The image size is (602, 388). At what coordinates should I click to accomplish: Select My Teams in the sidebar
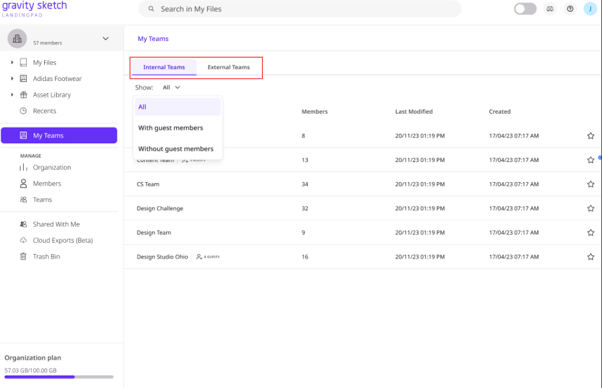(x=59, y=135)
